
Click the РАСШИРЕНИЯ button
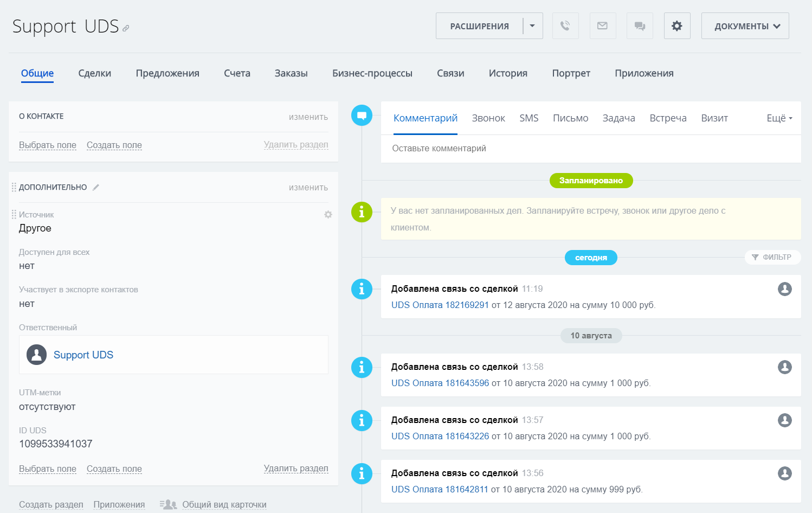click(x=479, y=25)
